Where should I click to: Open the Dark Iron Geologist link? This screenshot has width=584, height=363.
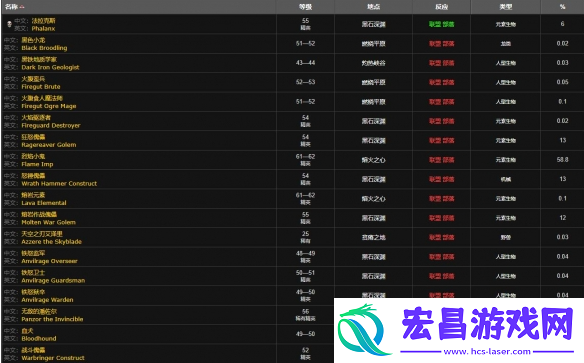click(x=50, y=67)
